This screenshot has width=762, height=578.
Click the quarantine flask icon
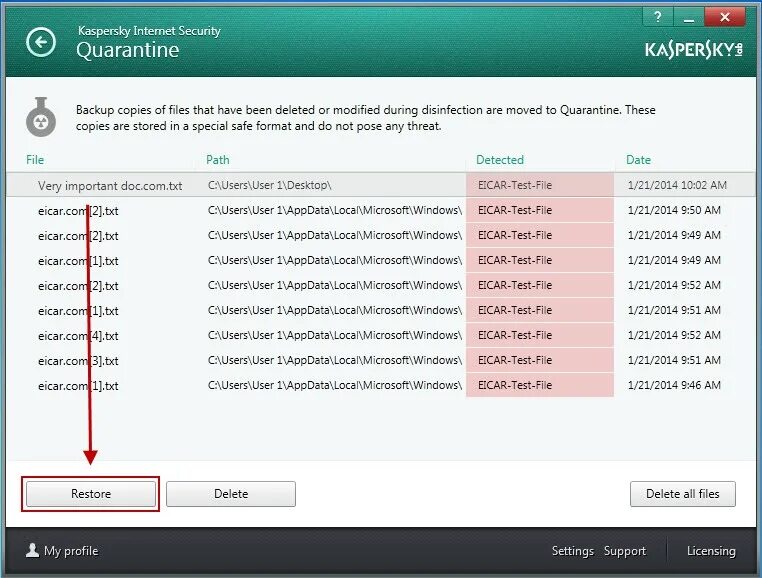tap(41, 117)
